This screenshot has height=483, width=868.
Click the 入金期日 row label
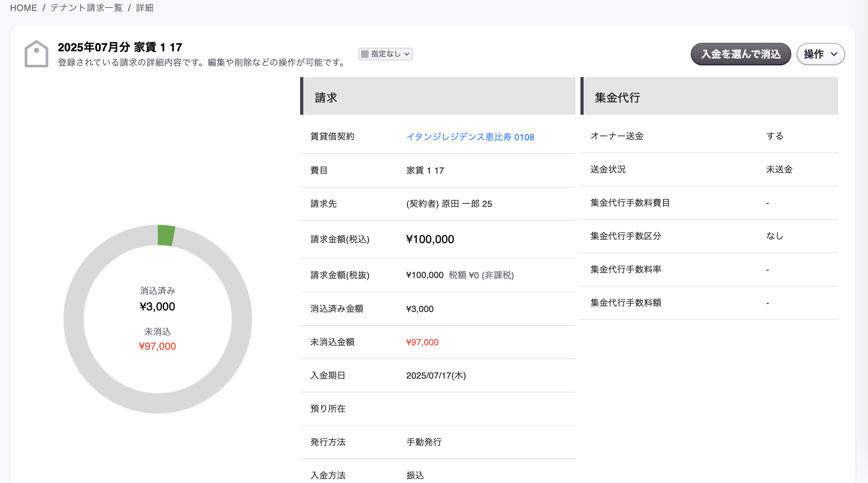(x=328, y=375)
